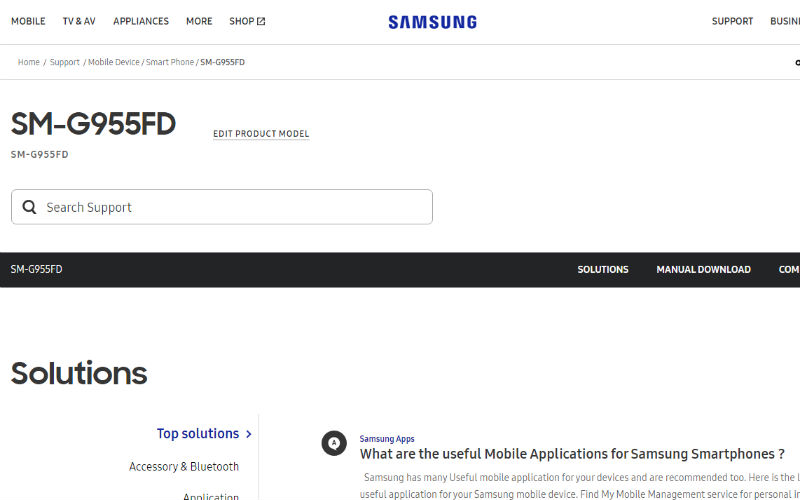
Task: Switch to the SOLUTIONS tab
Action: point(603,269)
